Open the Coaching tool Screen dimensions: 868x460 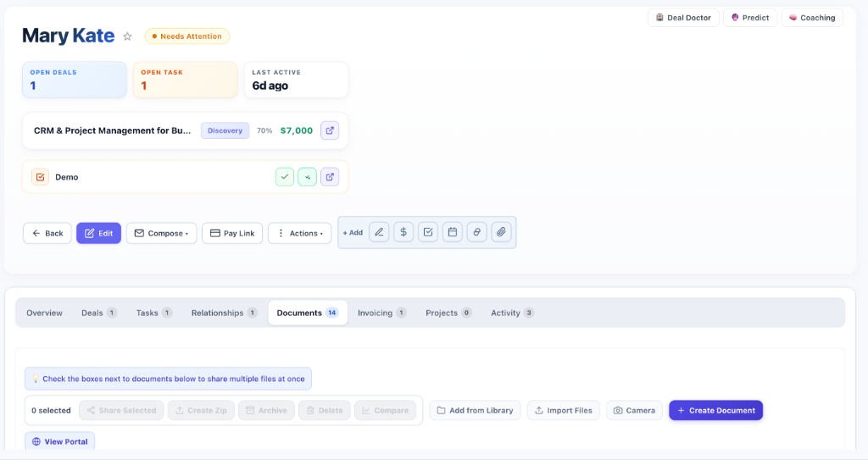click(812, 18)
